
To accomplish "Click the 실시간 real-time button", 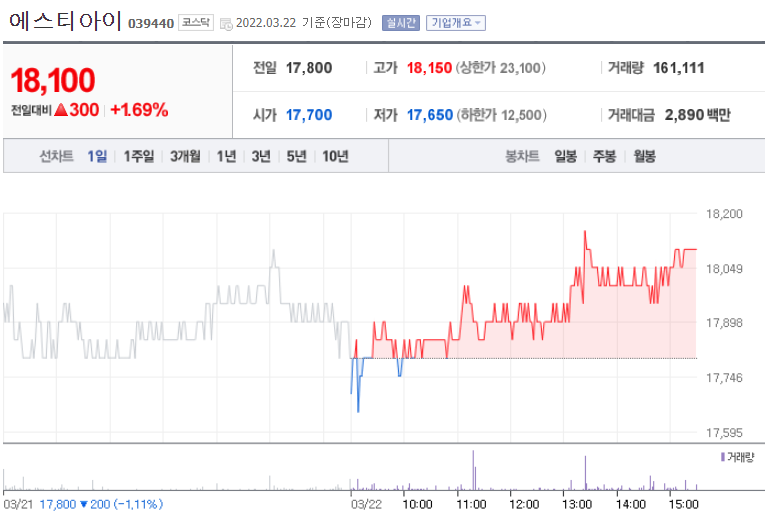I will pyautogui.click(x=401, y=23).
